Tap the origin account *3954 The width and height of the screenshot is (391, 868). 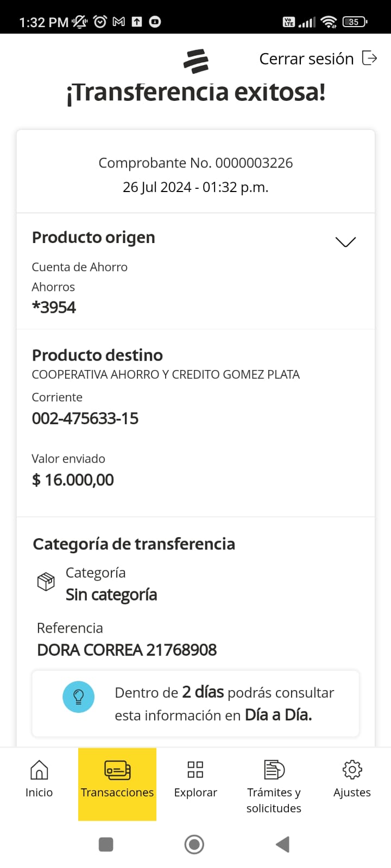54,307
